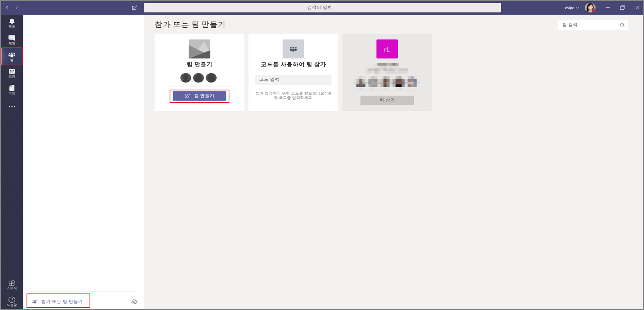Viewport: 644px width, 310px height.
Task: Click the team creation placeholder image
Action: coord(199,49)
